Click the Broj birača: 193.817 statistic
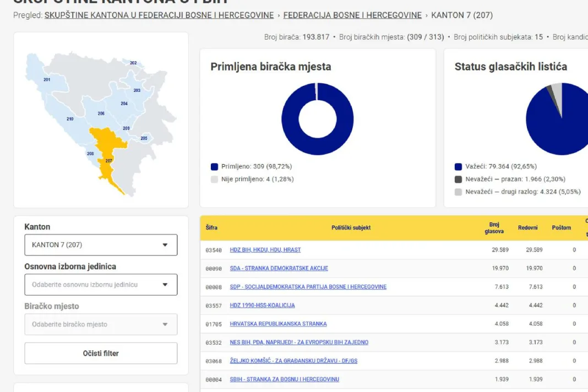The image size is (588, 392). [297, 37]
